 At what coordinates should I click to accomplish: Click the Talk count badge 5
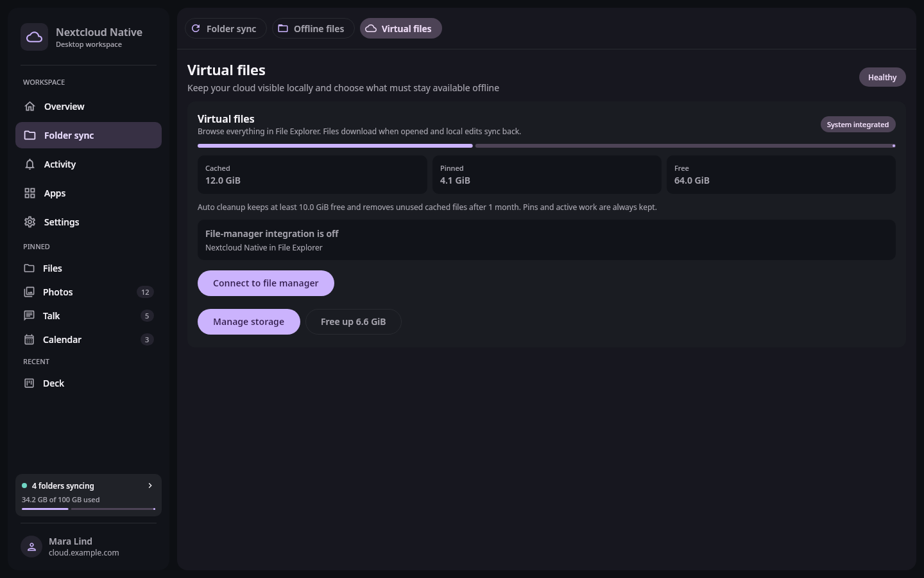[x=147, y=316]
